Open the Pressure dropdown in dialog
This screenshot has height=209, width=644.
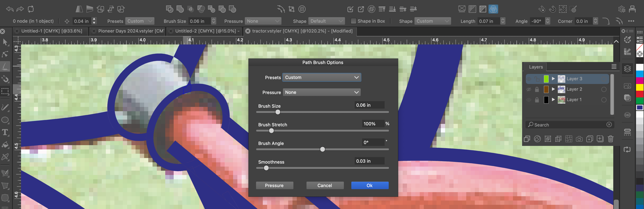(321, 92)
